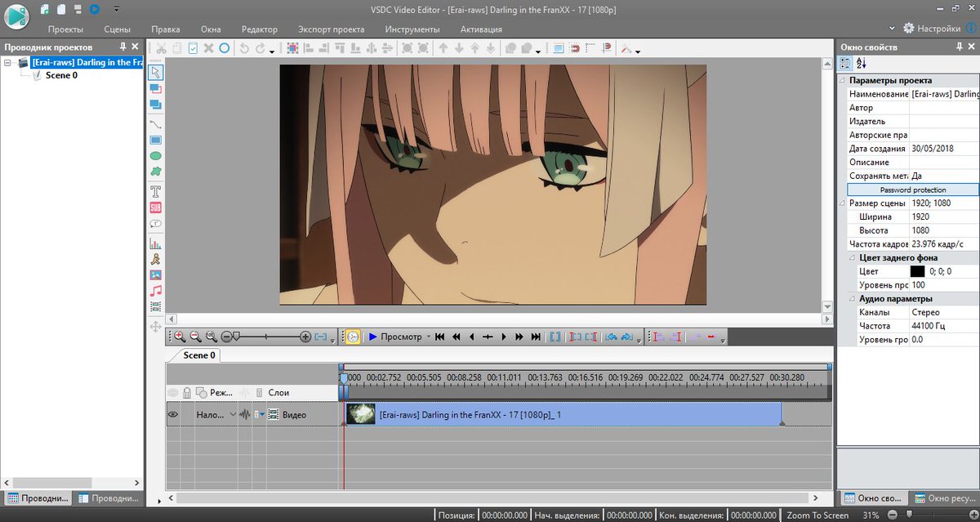Viewport: 980px width, 522px height.
Task: Add a line object from left toolbar
Action: coord(155,124)
